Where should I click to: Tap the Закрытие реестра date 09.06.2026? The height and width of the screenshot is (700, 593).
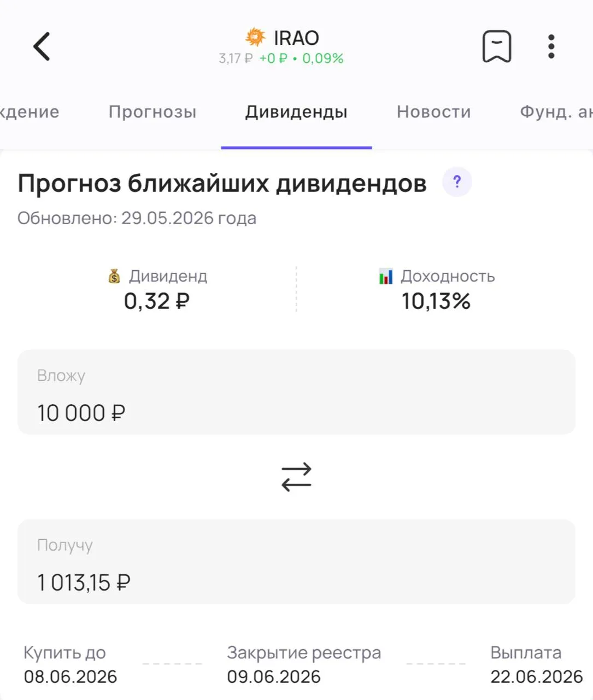pos(274,676)
